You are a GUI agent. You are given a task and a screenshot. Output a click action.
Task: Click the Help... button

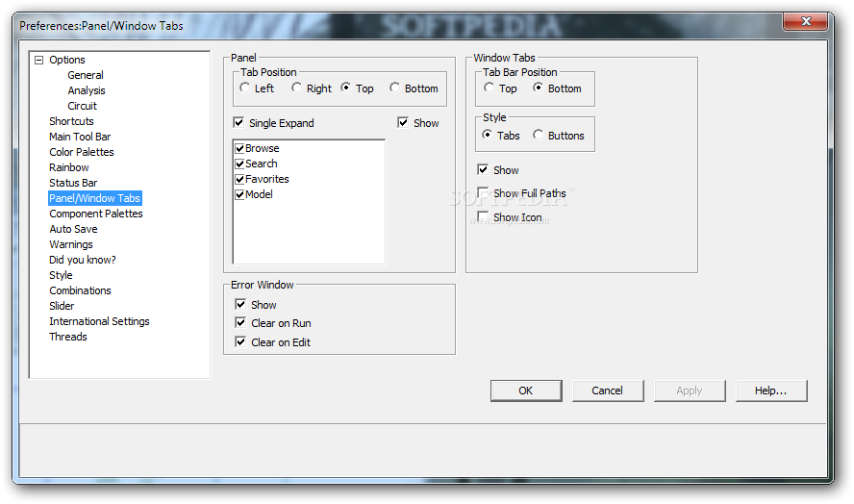pos(771,391)
